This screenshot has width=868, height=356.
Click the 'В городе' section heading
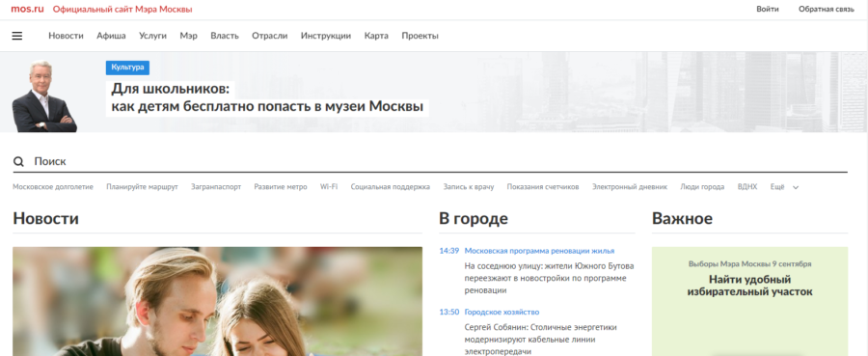pyautogui.click(x=474, y=219)
